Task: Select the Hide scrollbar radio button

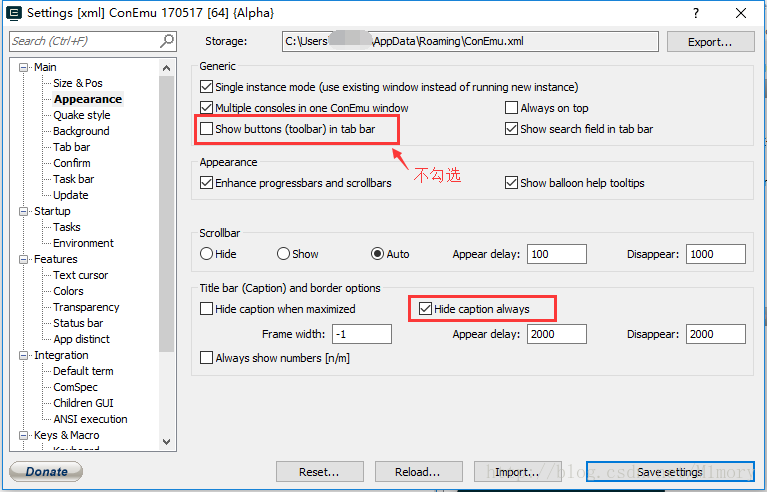Action: tap(206, 254)
